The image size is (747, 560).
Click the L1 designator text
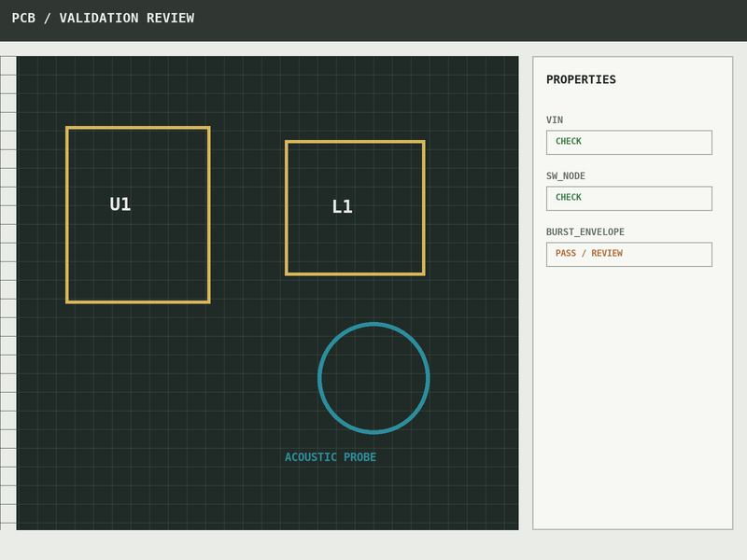pyautogui.click(x=342, y=206)
